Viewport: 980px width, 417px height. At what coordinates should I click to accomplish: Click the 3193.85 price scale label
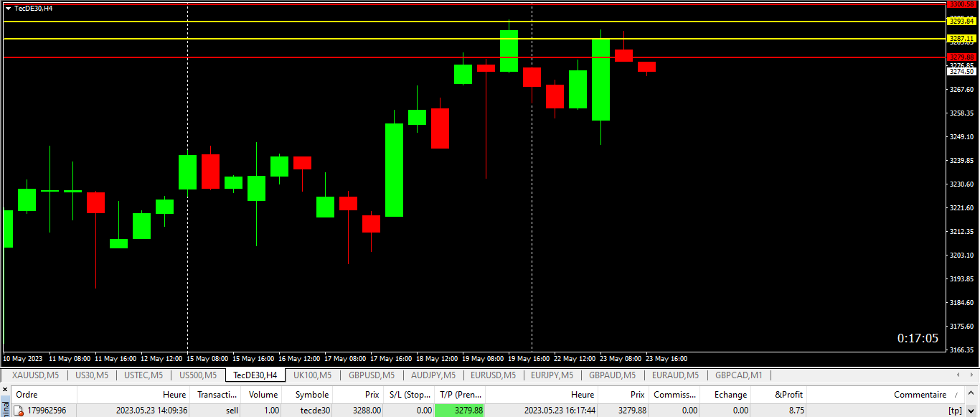(961, 278)
